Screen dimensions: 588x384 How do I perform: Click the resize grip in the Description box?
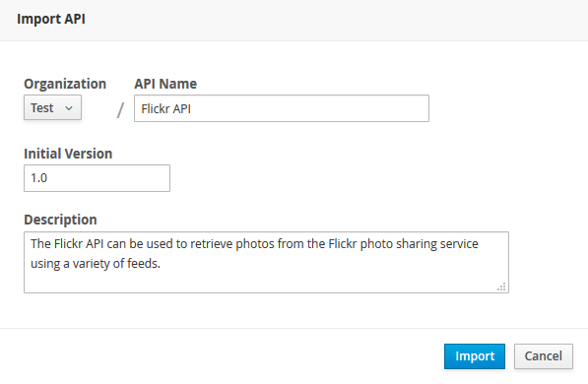tap(501, 287)
